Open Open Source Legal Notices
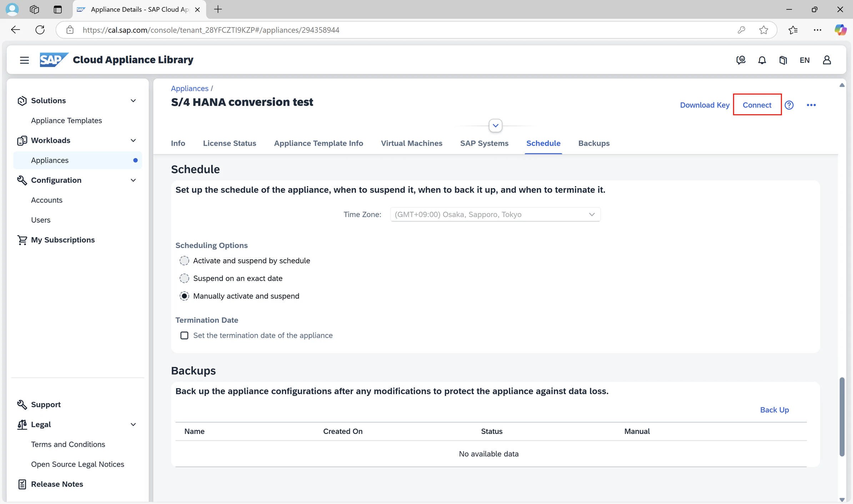The height and width of the screenshot is (504, 853). point(77,464)
